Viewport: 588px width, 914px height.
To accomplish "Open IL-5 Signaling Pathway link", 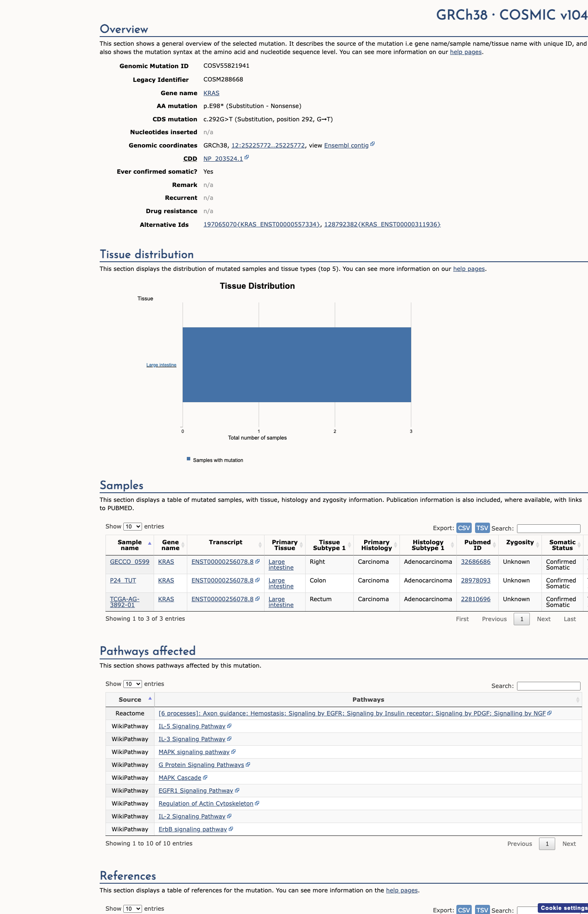I will (192, 726).
